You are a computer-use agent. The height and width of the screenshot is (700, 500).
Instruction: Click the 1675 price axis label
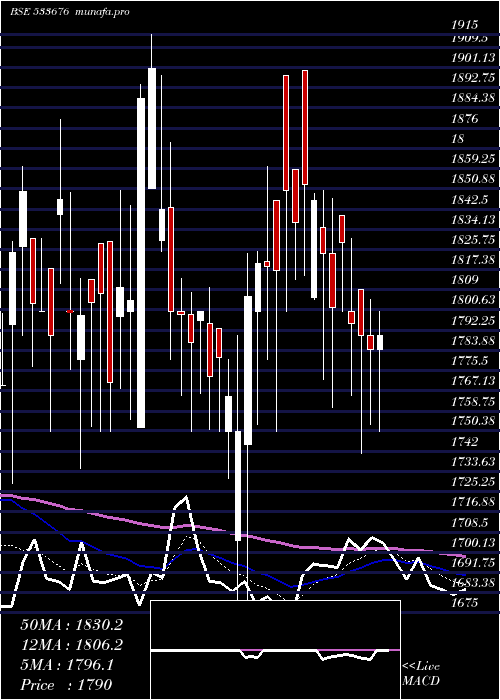[x=464, y=603]
